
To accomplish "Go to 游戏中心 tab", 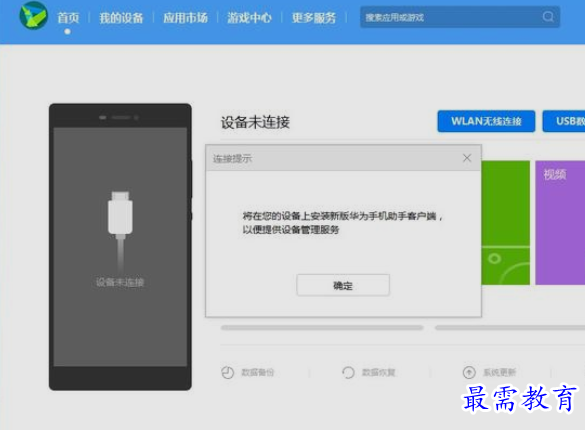I will [250, 18].
